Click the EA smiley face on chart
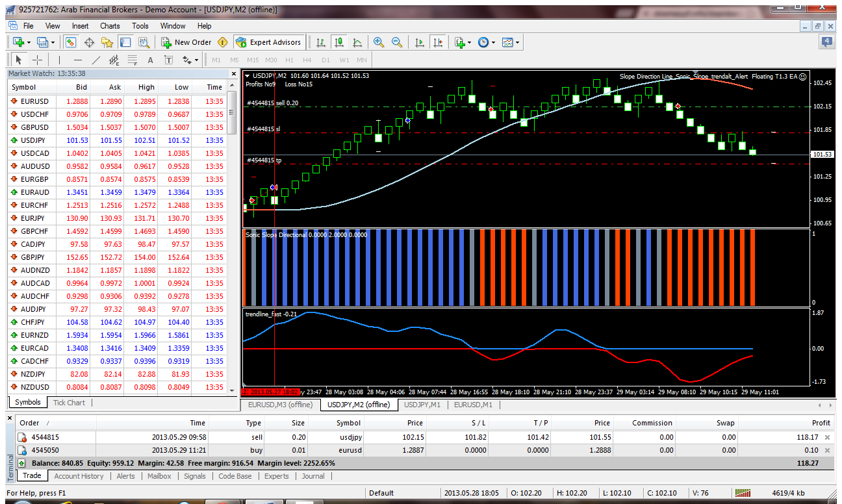 tap(803, 76)
